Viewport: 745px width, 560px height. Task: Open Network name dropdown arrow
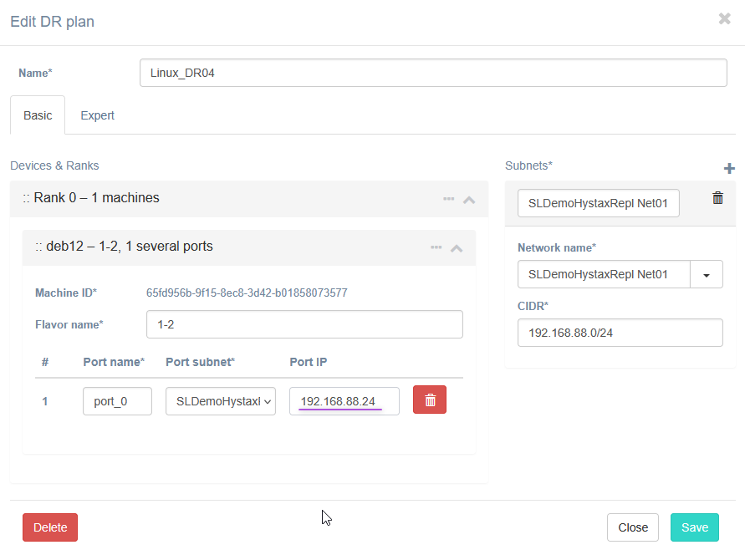point(706,274)
